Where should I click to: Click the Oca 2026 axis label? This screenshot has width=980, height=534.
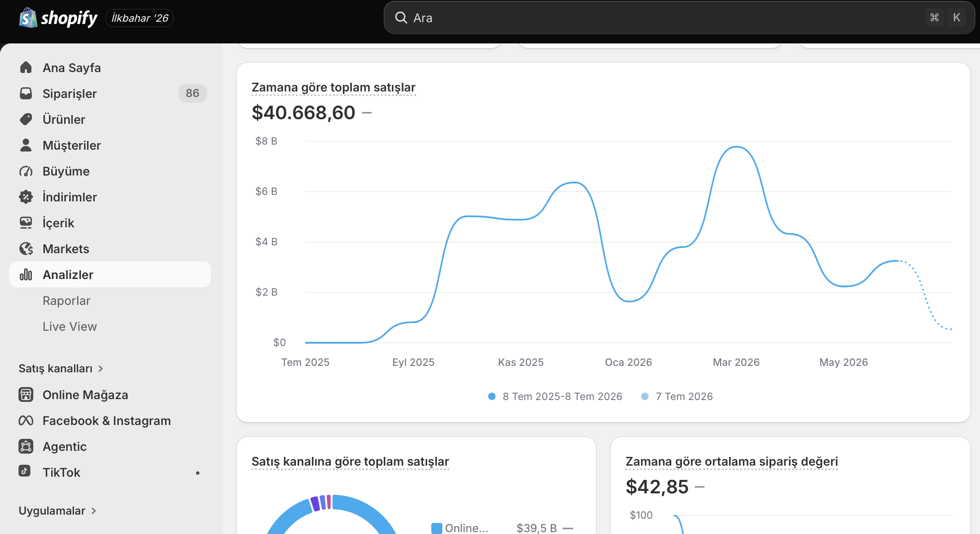click(628, 362)
